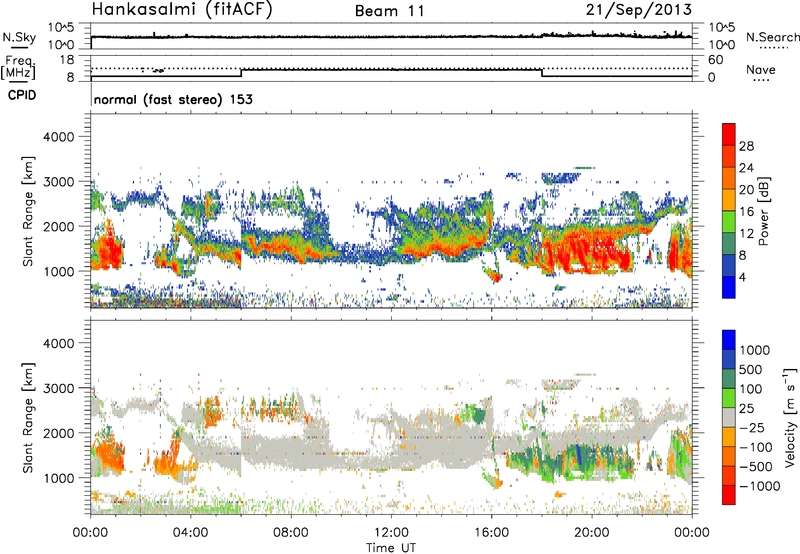This screenshot has width=800, height=554.
Task: Click the '3000' tick on velocity panel
Action: coord(59,388)
